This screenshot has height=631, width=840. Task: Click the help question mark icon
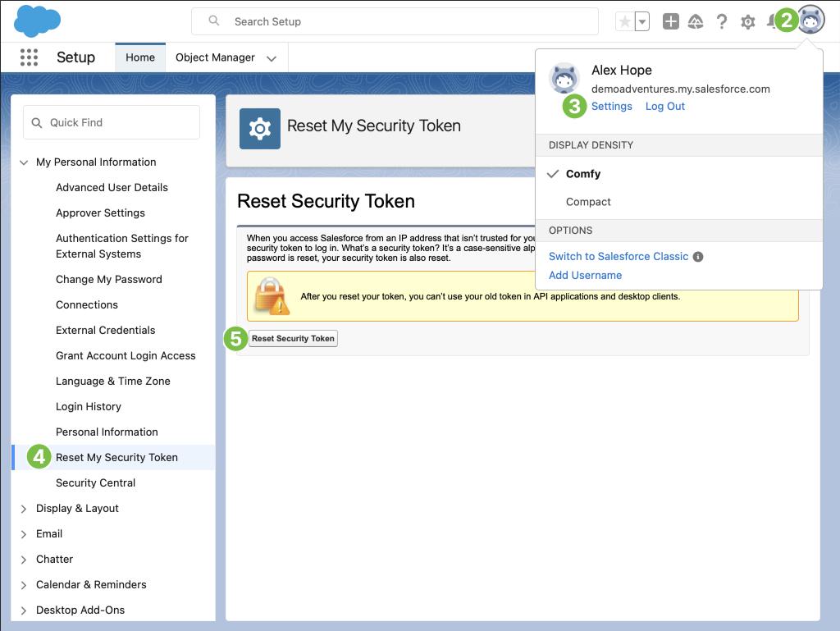pos(722,22)
